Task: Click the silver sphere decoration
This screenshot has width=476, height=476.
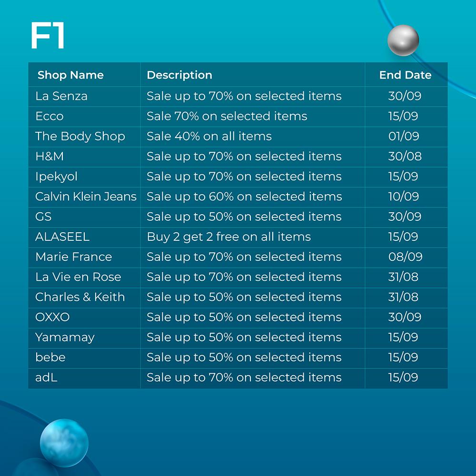Action: pos(403,40)
